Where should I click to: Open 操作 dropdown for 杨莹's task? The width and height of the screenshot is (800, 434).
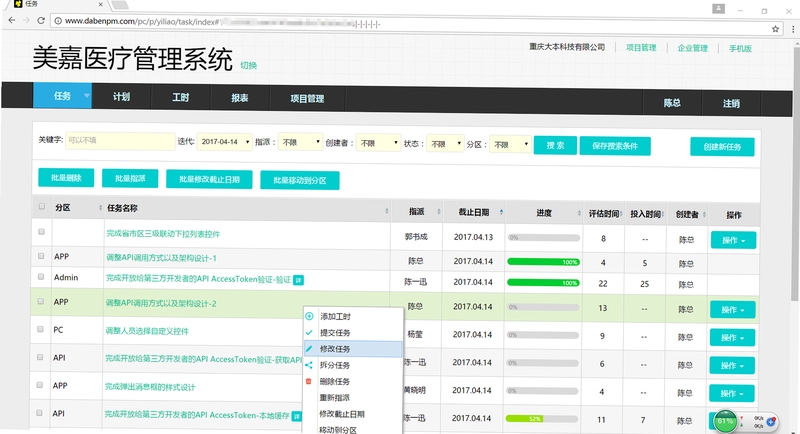tap(732, 338)
